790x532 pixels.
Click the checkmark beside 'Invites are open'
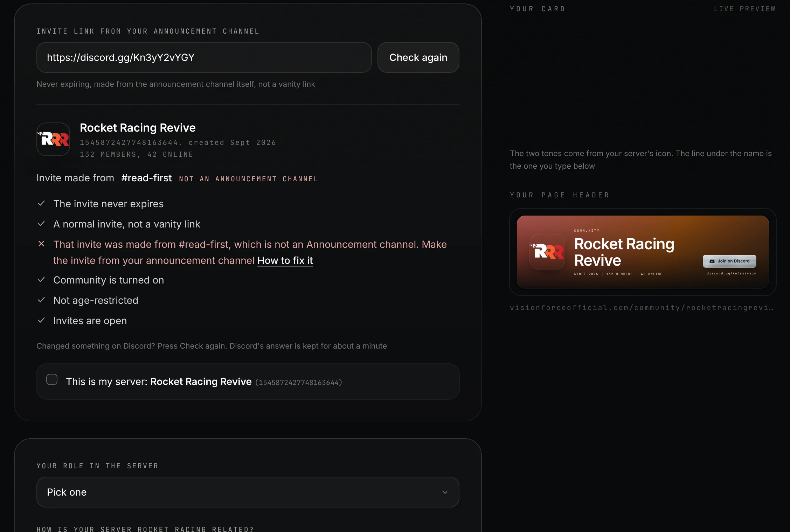pyautogui.click(x=41, y=320)
